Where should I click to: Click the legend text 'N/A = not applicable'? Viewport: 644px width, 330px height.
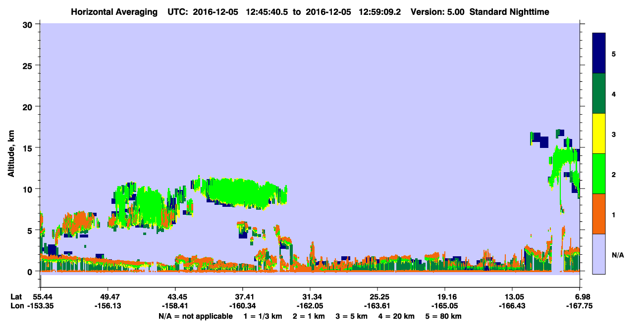(x=195, y=316)
